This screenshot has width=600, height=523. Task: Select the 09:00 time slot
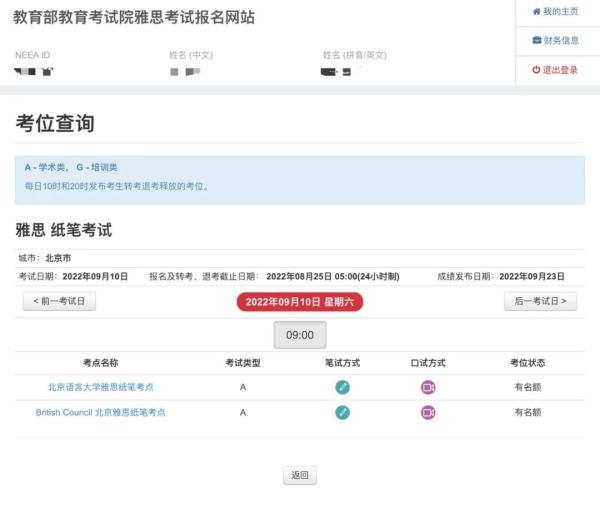(300, 335)
